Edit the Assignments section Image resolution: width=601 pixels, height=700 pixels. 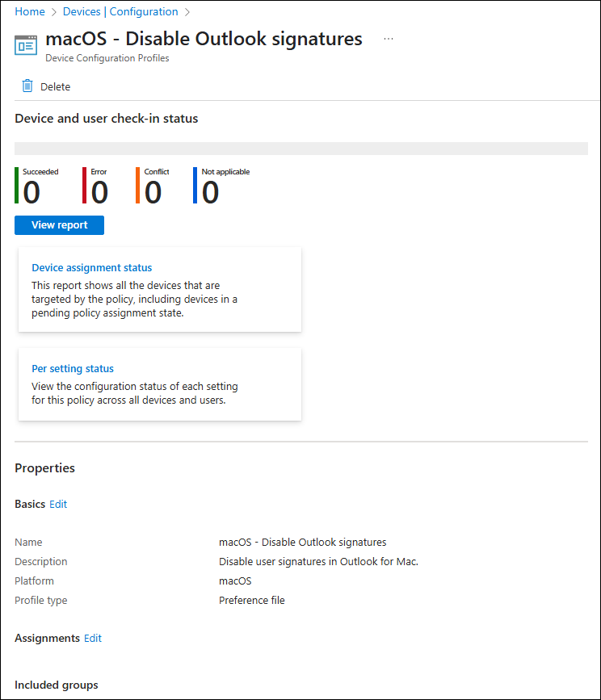coord(93,639)
